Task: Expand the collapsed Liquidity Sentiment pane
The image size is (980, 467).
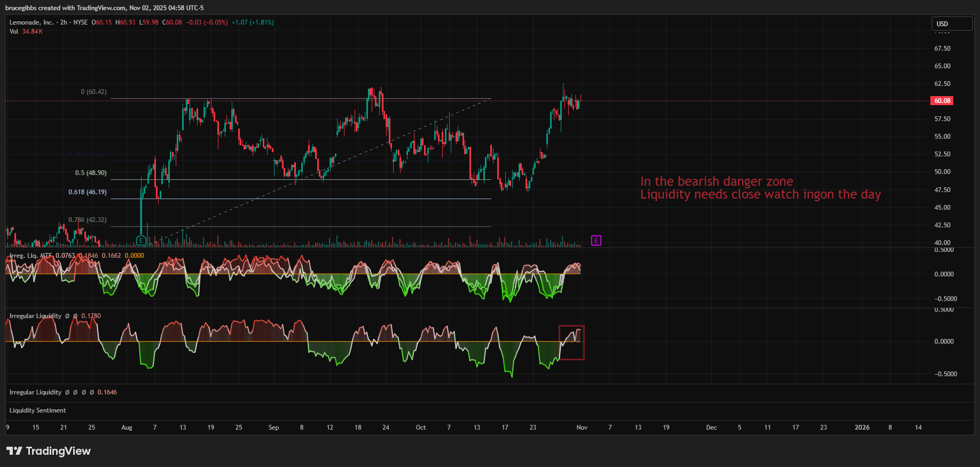Action: coord(38,410)
